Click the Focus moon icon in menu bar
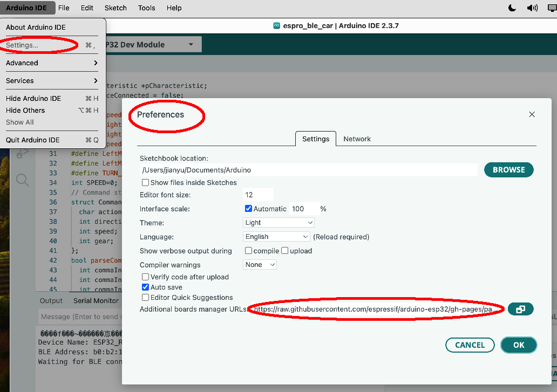Viewport: 557px width, 392px height. coord(512,8)
